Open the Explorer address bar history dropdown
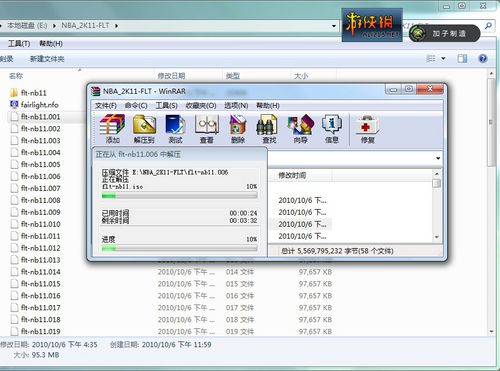 point(334,26)
